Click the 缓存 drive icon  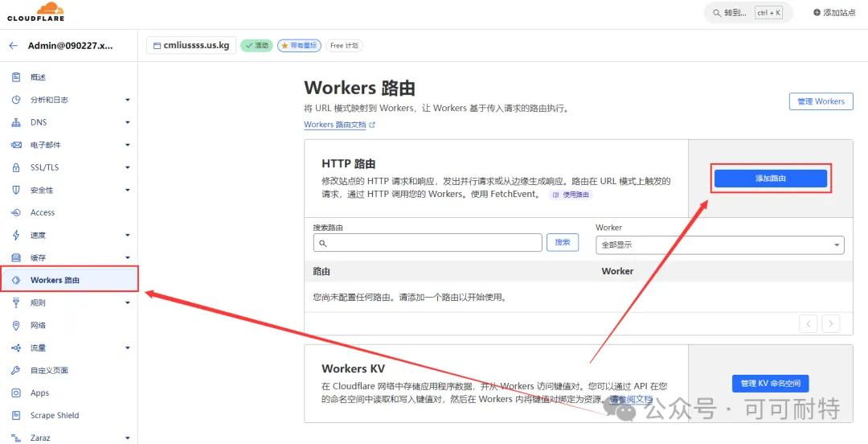point(16,257)
